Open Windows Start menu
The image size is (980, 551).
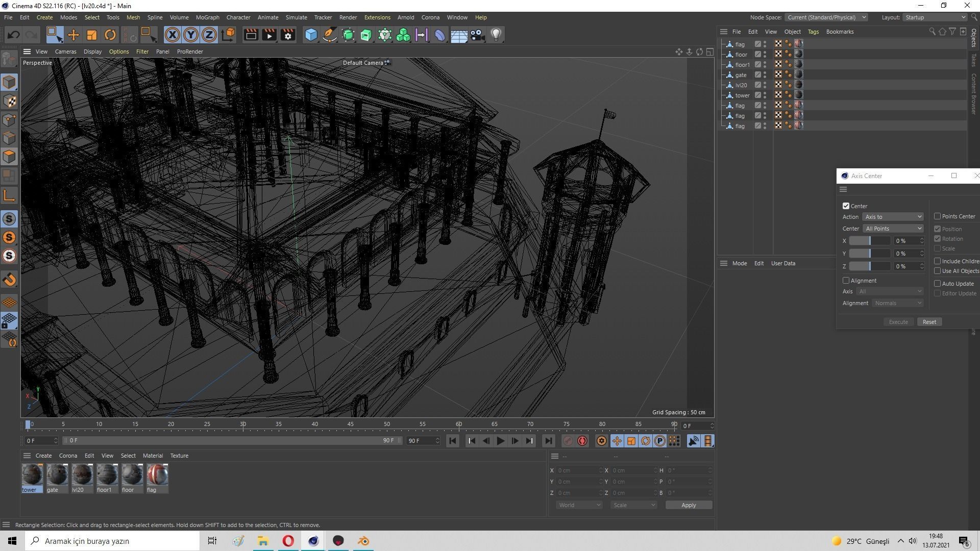pyautogui.click(x=12, y=541)
